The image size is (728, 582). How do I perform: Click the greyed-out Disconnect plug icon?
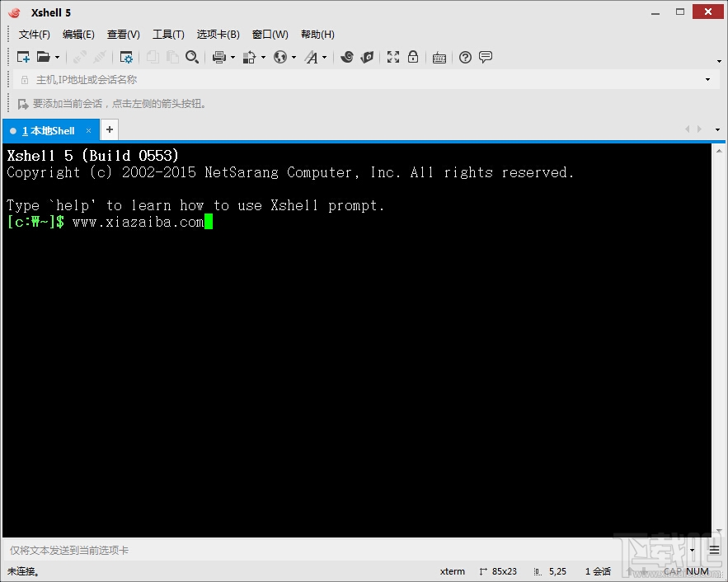[100, 57]
